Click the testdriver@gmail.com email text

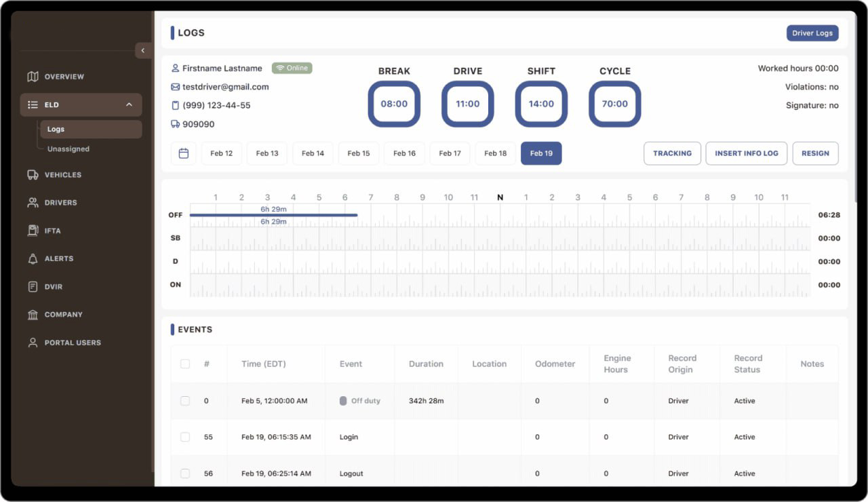(226, 87)
